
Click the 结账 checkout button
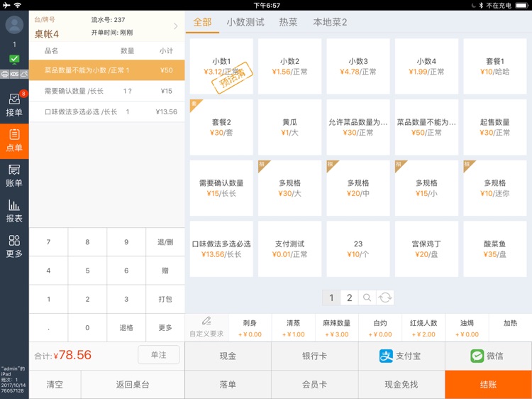pyautogui.click(x=488, y=384)
